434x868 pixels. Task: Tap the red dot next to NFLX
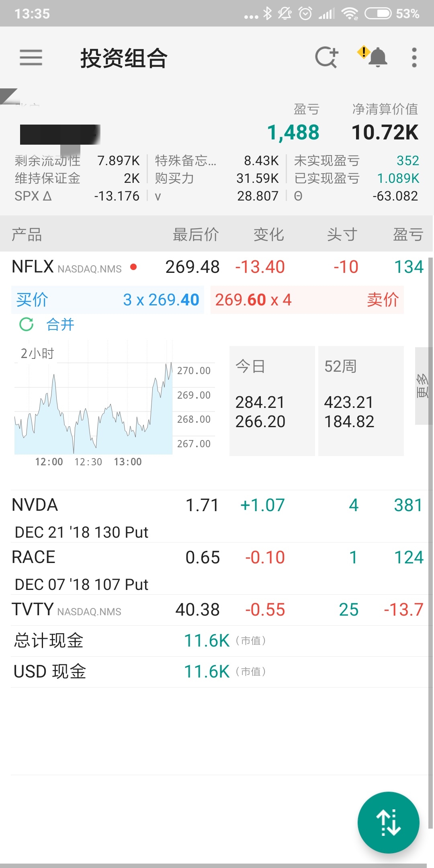pos(134,267)
